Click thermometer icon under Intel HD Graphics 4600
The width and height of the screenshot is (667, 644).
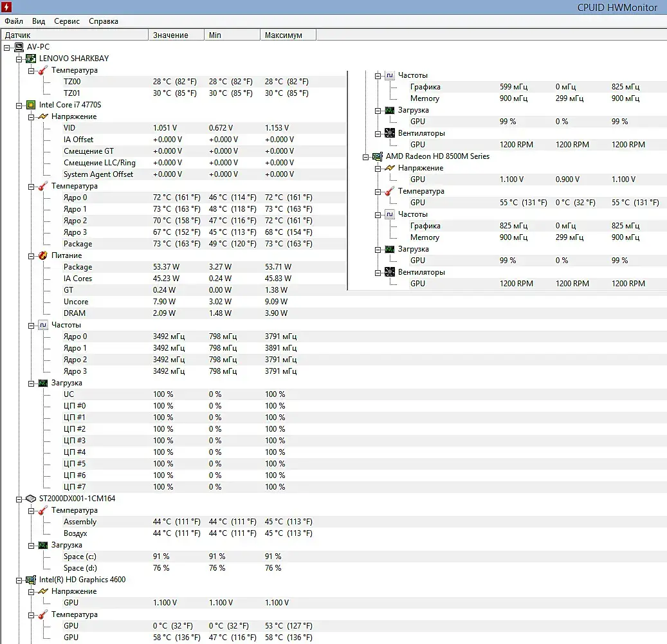(x=43, y=614)
